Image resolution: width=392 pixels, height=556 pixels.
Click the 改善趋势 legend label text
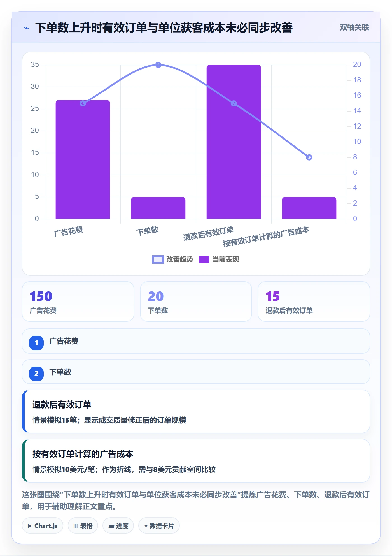[x=179, y=260]
